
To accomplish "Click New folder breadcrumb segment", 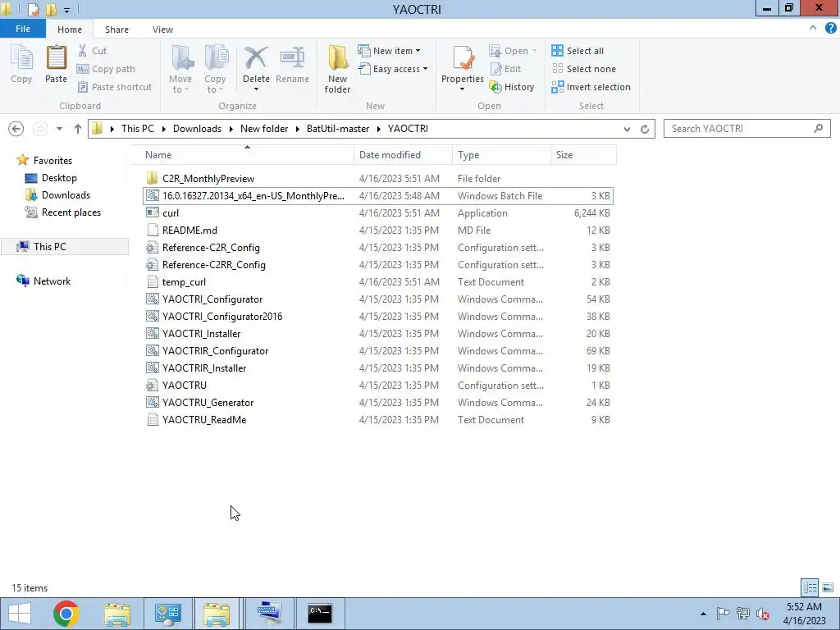I will pos(263,129).
